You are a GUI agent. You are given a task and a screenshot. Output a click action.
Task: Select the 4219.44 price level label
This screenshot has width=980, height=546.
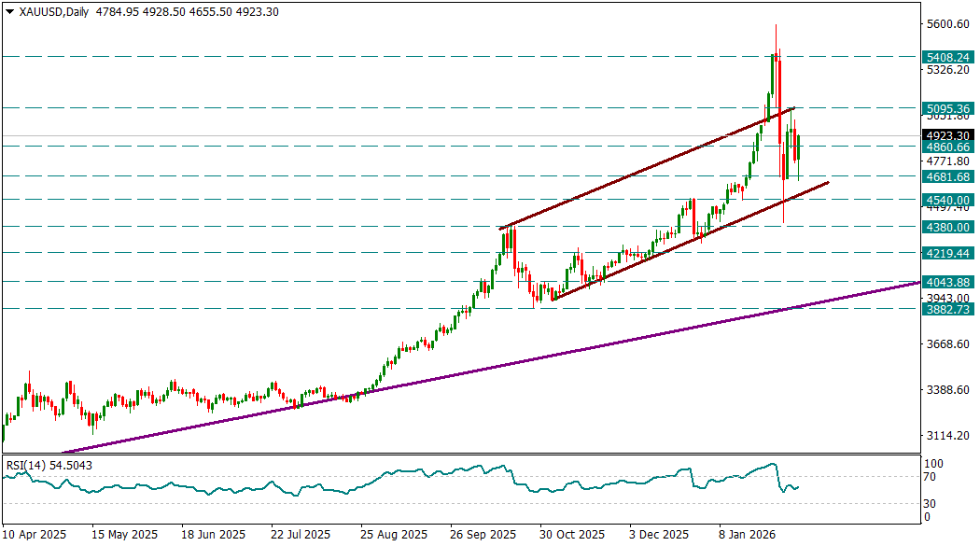click(x=946, y=253)
